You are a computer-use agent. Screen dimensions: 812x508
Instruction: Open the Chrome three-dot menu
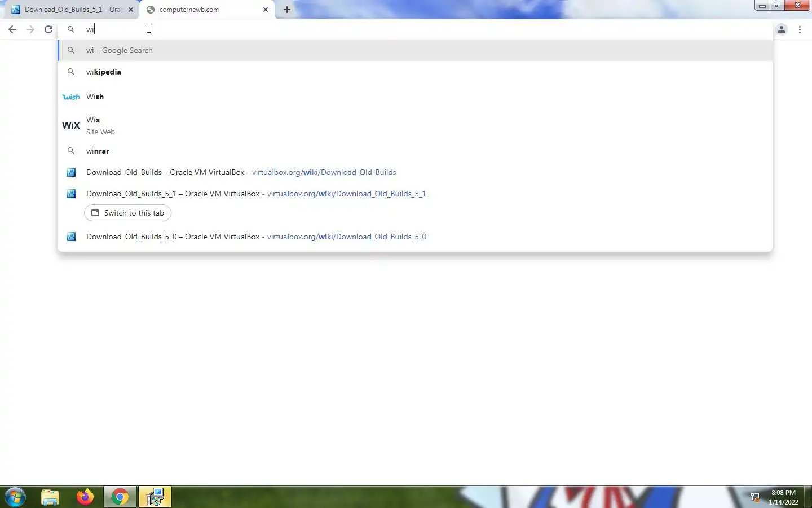[x=800, y=29]
